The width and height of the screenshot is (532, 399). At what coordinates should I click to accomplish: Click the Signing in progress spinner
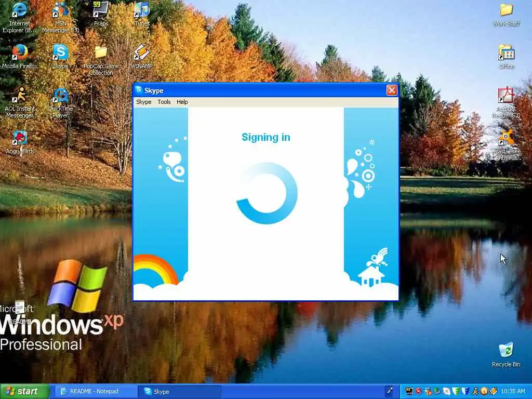point(267,193)
